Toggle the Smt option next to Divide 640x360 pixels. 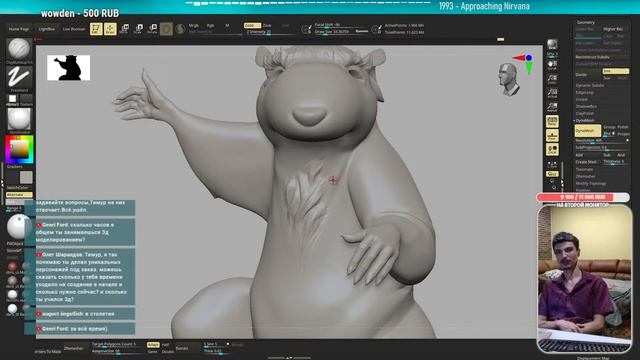pyautogui.click(x=616, y=71)
